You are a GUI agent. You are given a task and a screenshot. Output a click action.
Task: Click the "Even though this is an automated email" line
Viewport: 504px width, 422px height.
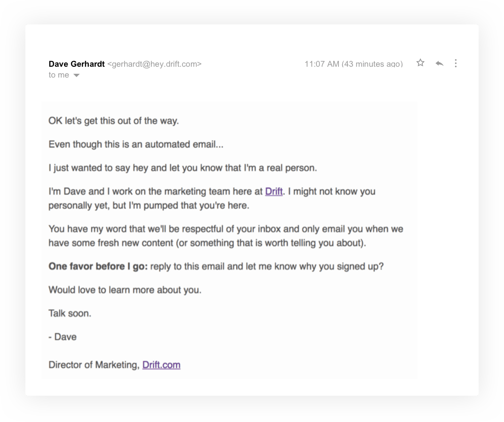point(136,144)
